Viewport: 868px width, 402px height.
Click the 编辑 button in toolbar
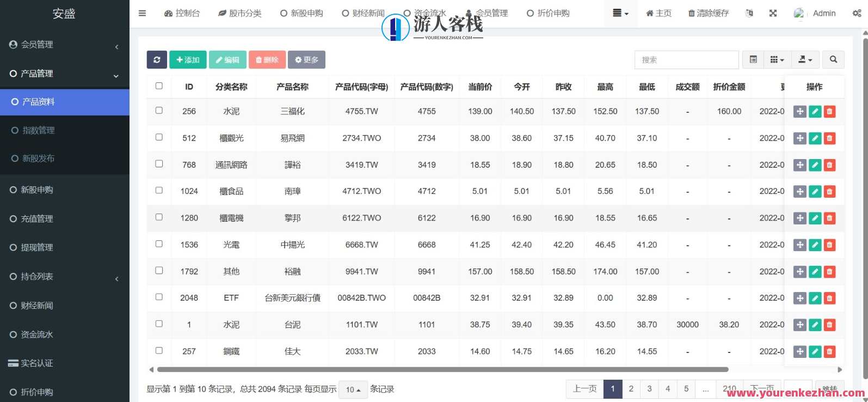point(227,60)
